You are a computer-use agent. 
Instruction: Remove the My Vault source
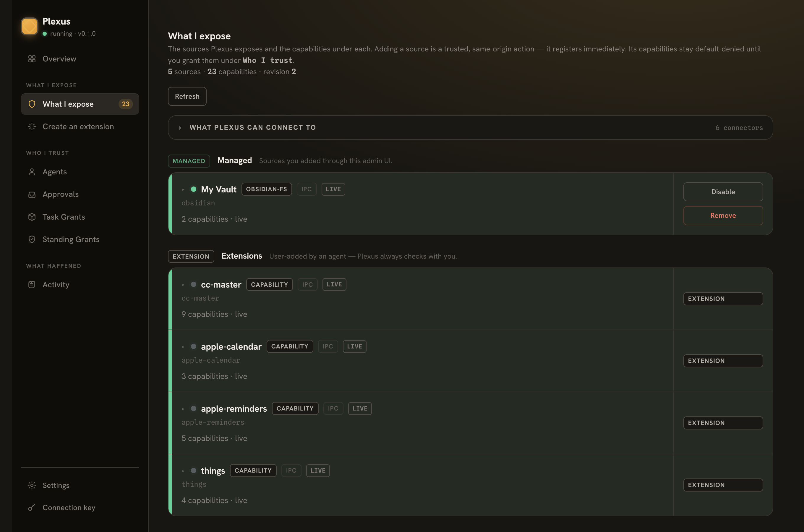point(723,215)
